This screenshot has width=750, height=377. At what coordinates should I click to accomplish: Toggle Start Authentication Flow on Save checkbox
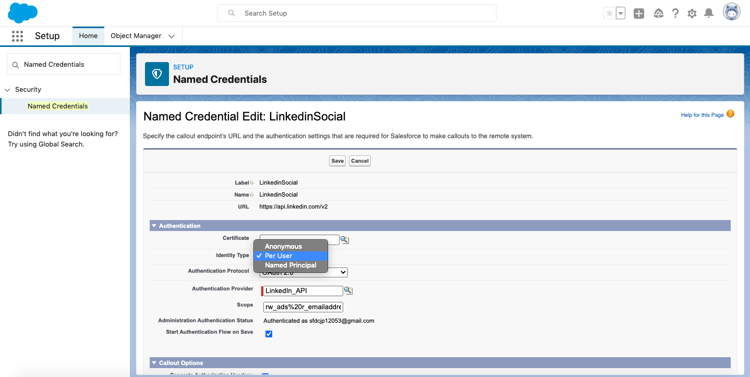tap(269, 334)
